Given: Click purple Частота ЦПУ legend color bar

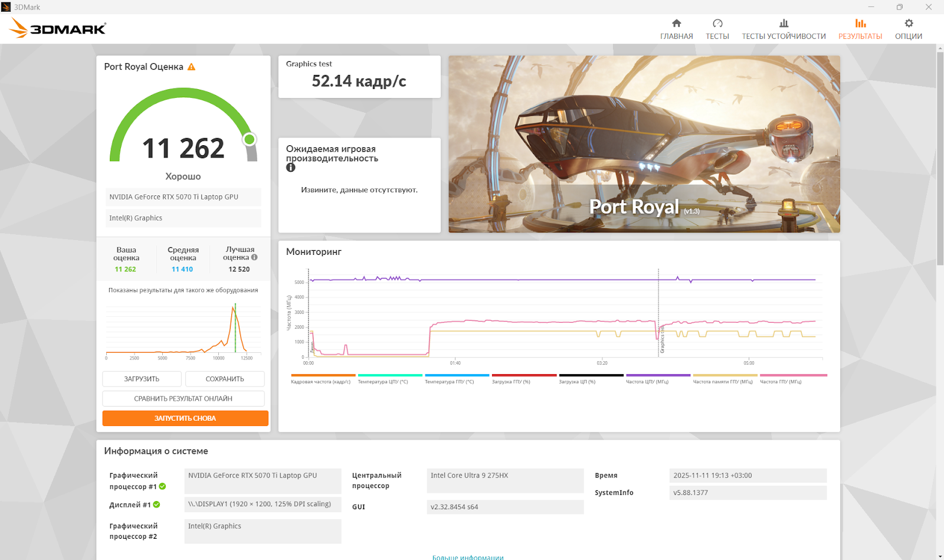Looking at the screenshot, I should pyautogui.click(x=658, y=375).
